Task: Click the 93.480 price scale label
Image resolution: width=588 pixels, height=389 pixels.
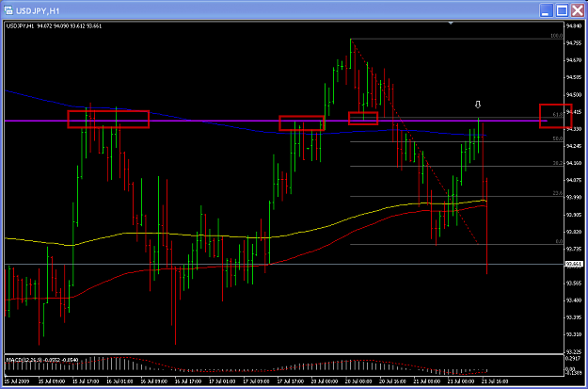Action: point(574,300)
